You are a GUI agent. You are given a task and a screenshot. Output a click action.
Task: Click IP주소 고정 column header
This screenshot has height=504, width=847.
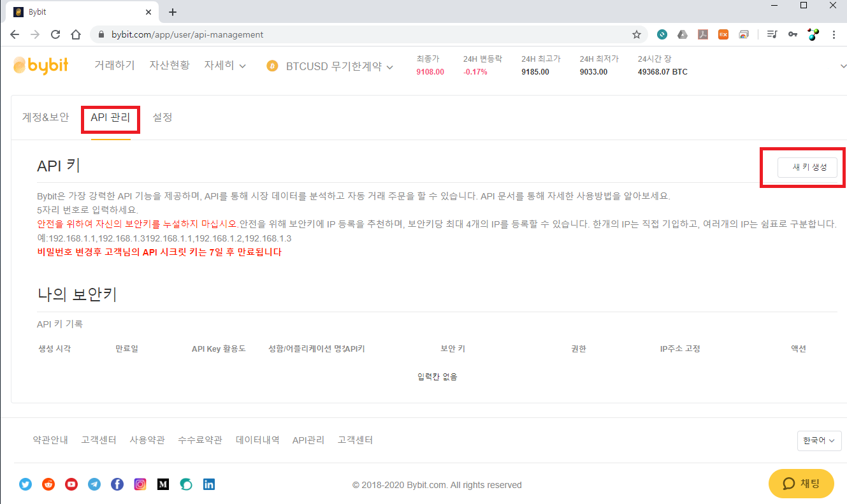(x=680, y=349)
